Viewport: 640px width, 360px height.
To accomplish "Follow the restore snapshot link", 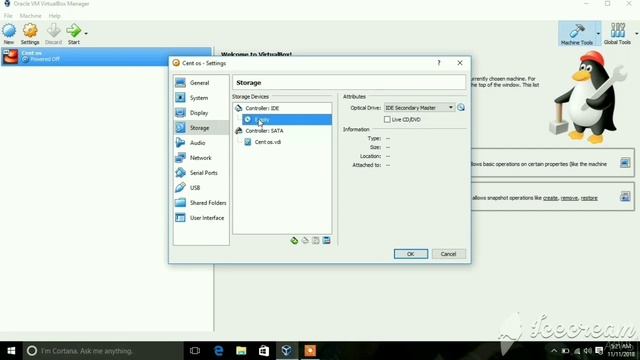I will 589,198.
